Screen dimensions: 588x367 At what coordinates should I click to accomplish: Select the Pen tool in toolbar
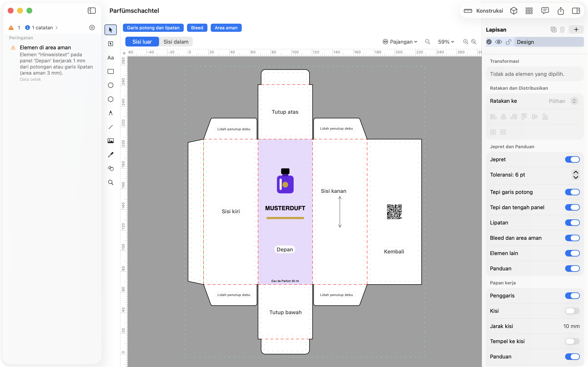[110, 113]
